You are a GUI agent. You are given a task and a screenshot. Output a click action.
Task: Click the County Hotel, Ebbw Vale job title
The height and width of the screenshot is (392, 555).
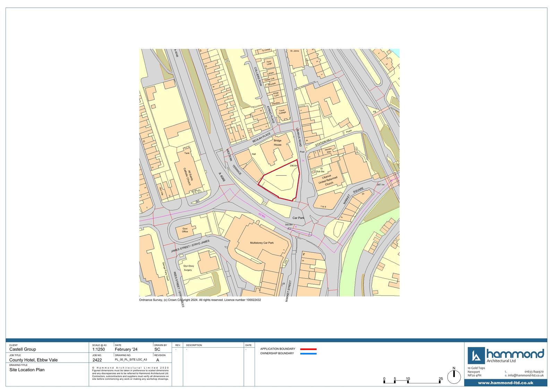[x=33, y=360]
